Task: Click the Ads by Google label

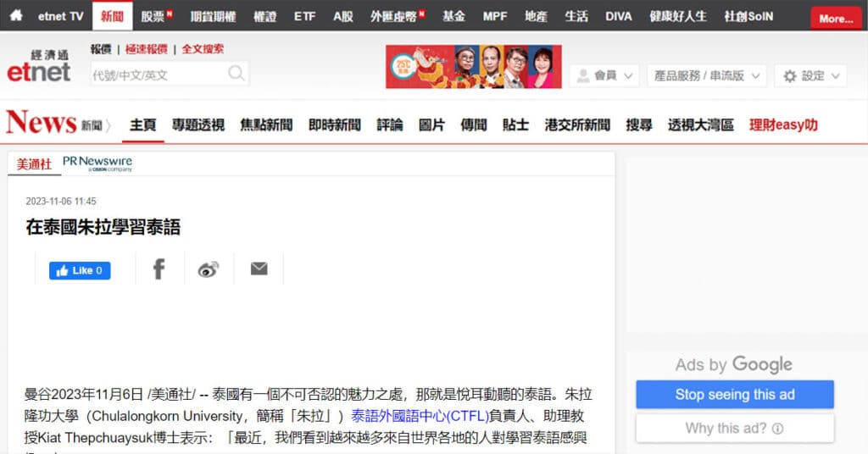Action: pyautogui.click(x=733, y=364)
